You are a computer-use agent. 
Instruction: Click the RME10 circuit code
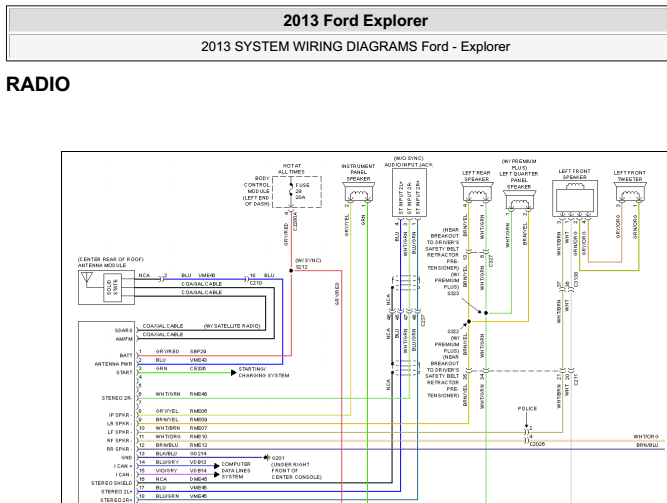198,437
